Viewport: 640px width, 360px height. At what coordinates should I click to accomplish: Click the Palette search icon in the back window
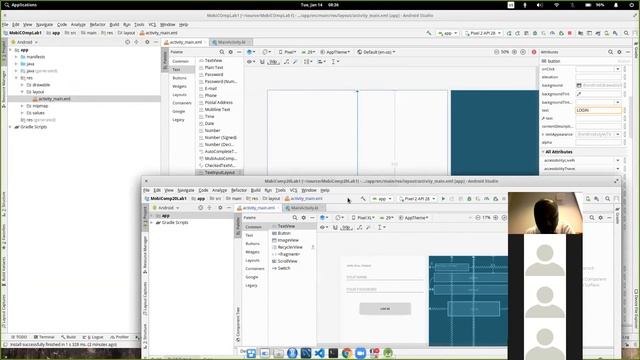click(x=222, y=52)
